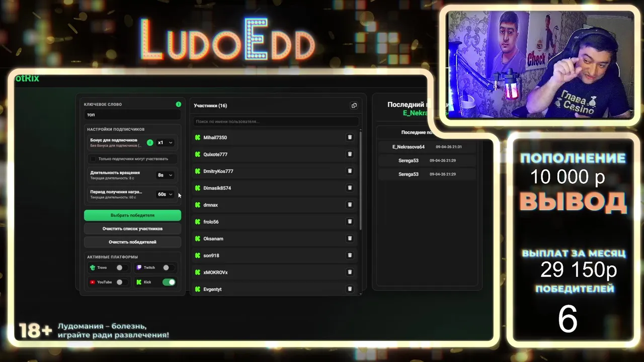Delete Evgentyt with the trash icon
This screenshot has height=362, width=644.
pos(350,289)
